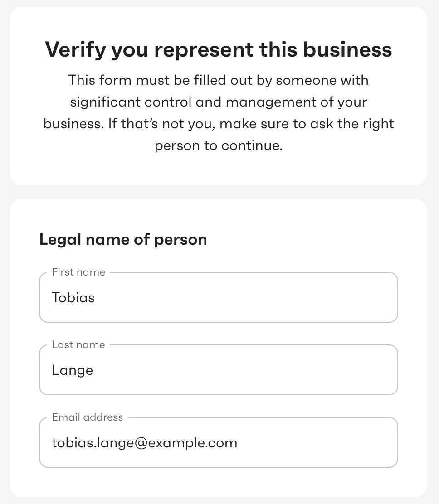
Task: Place cursor on the text "Tobias"
Action: click(x=73, y=298)
